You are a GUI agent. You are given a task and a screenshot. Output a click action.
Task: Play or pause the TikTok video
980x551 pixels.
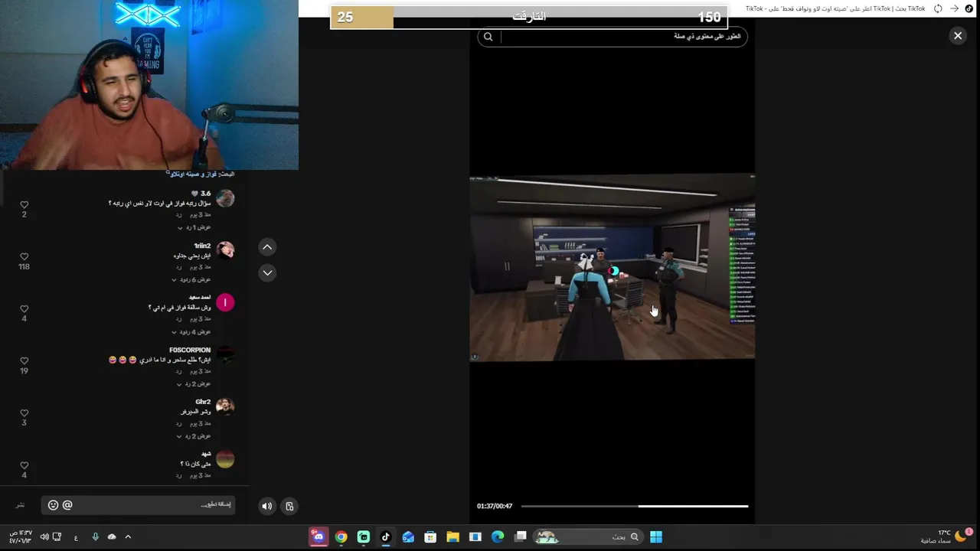(x=612, y=267)
